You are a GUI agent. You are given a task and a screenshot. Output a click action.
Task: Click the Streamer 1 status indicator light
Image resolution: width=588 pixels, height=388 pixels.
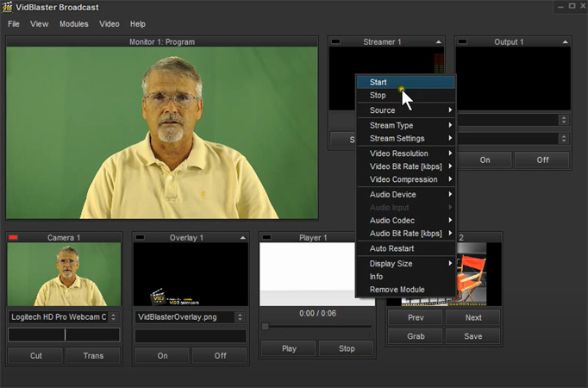[x=336, y=41]
